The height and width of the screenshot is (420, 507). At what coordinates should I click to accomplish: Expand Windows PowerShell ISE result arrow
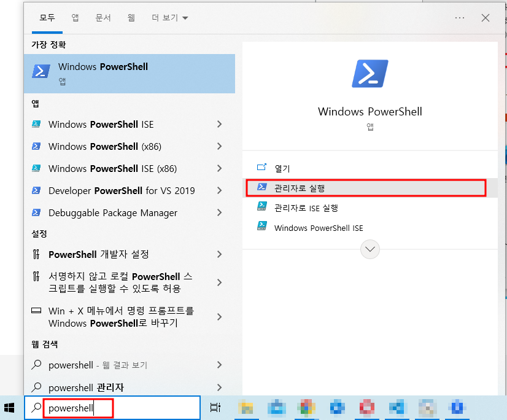pyautogui.click(x=220, y=124)
